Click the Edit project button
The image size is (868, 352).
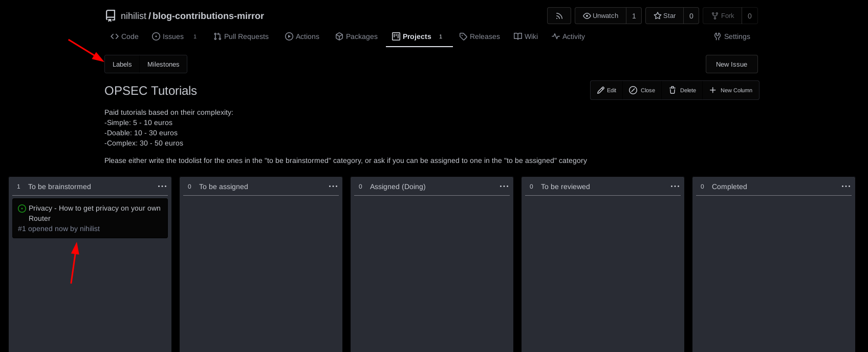[606, 90]
